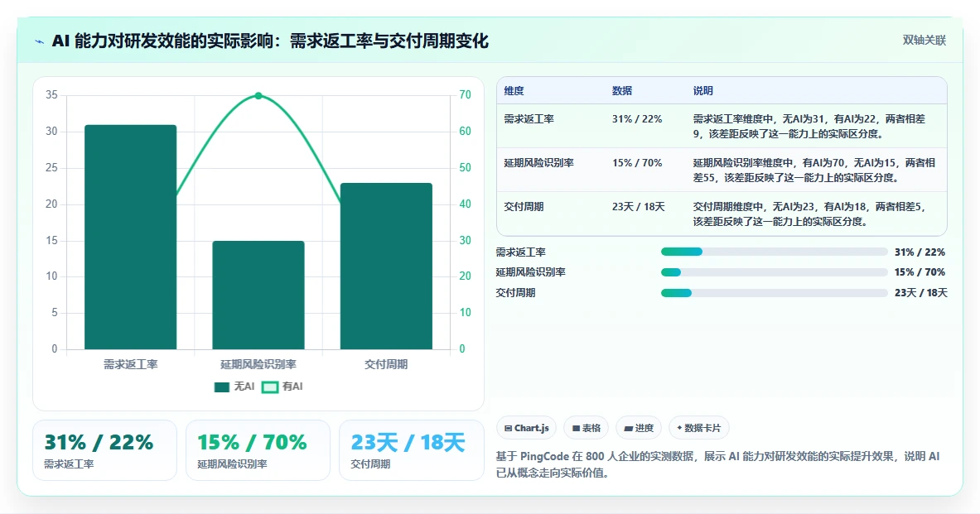The image size is (980, 514).
Task: Click the line peak point at 70
Action: [x=258, y=95]
